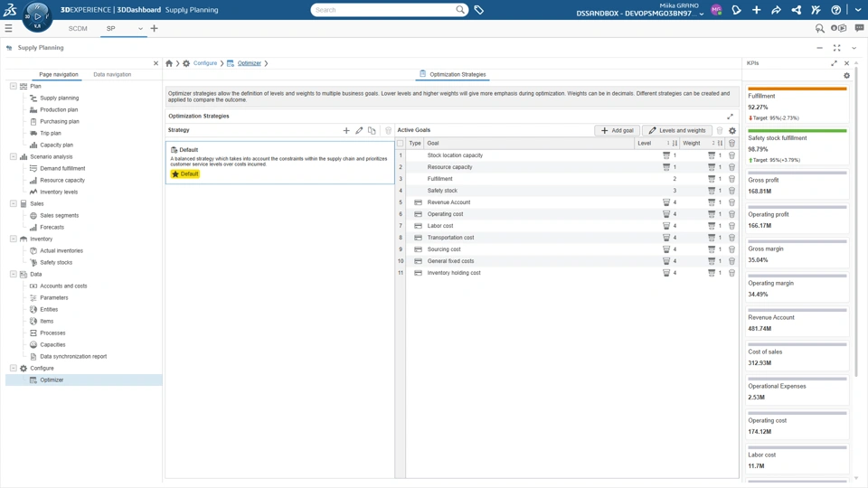Viewport: 868px width, 488px height.
Task: Open Active Goals settings gear
Action: click(732, 130)
